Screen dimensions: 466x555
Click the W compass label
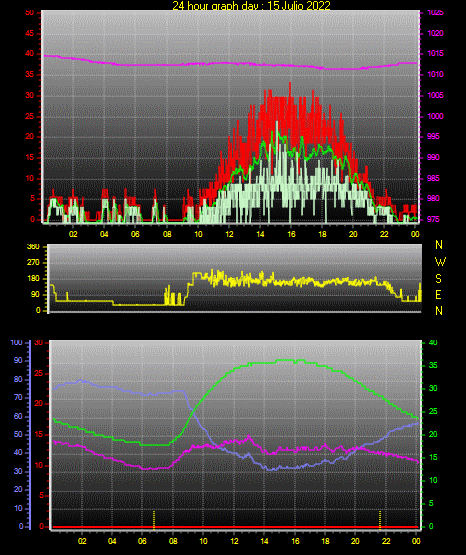[440, 262]
